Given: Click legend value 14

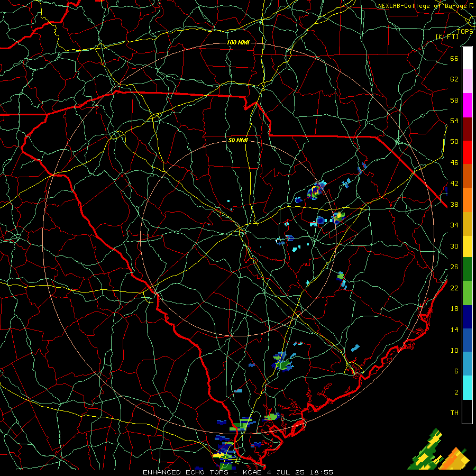Looking at the screenshot, I should click(454, 329).
